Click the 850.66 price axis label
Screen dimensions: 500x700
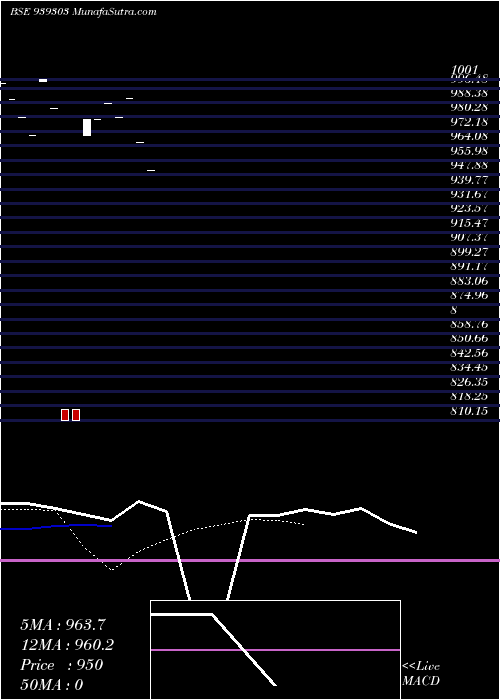tap(469, 339)
